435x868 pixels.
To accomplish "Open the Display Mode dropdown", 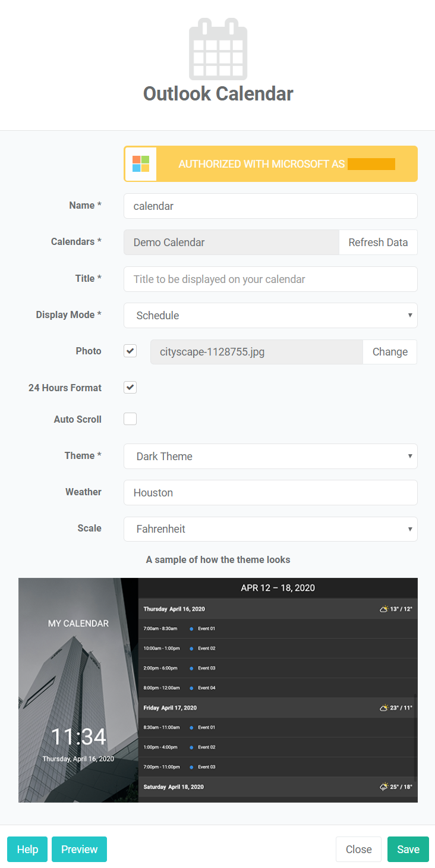I will [x=270, y=316].
